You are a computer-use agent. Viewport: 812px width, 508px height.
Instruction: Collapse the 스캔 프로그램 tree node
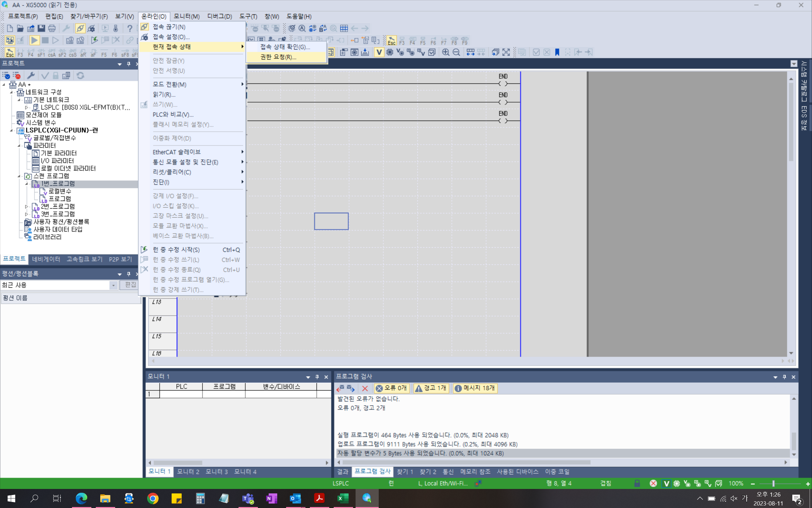point(19,176)
